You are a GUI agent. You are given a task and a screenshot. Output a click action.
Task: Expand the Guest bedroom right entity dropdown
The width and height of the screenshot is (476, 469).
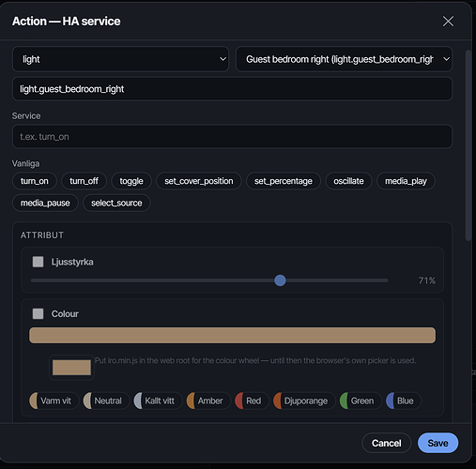point(344,59)
